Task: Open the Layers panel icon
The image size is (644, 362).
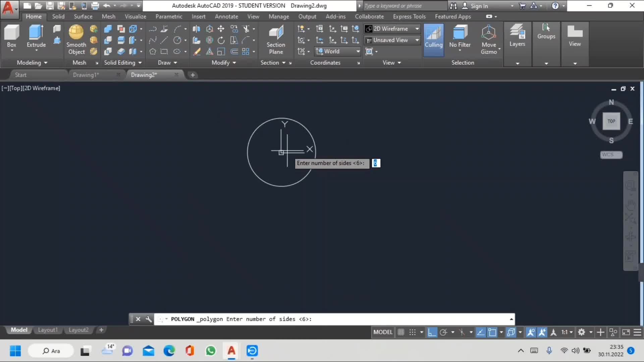Action: tap(517, 36)
